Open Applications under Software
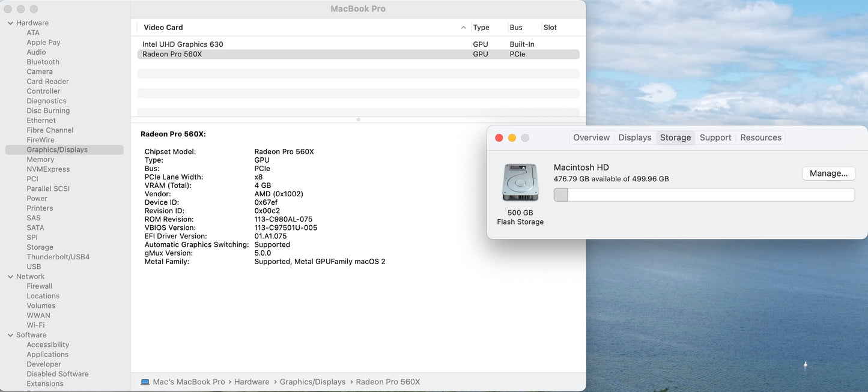Image resolution: width=868 pixels, height=392 pixels. coord(47,355)
